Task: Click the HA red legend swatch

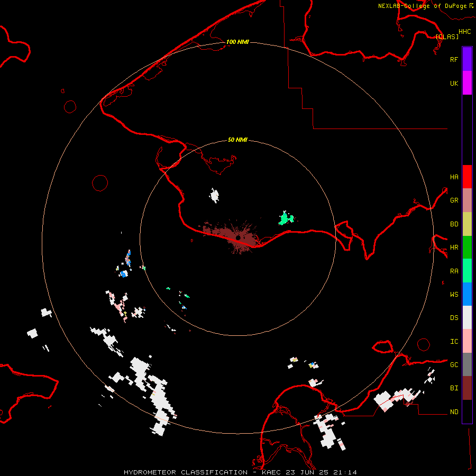Action: pos(467,177)
